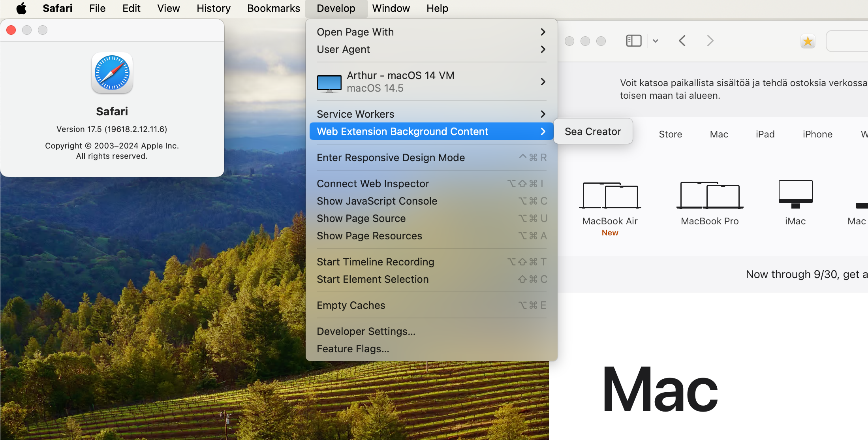Select Empty Caches menu entry
The height and width of the screenshot is (440, 868).
(x=351, y=305)
